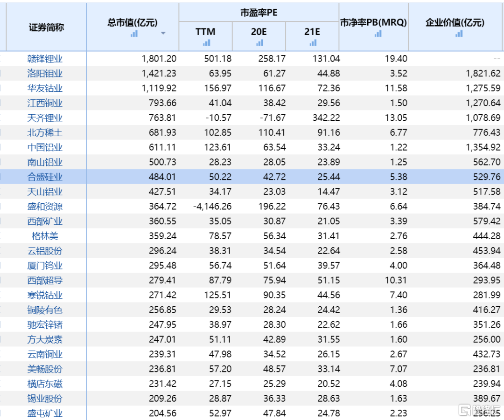Select TTM value 501.18 for 赣锋锂业
Viewport: 504px width, 420px height.
tap(218, 59)
